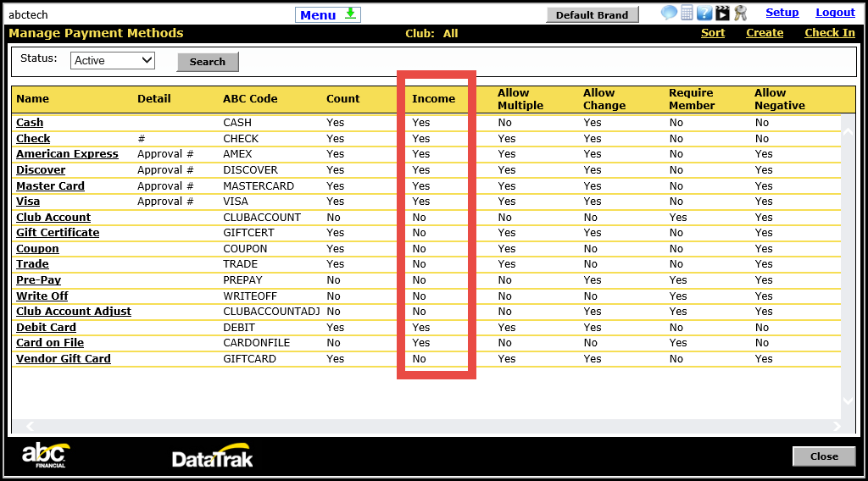Viewport: 868px width, 481px height.
Task: Click the Search button
Action: [208, 61]
